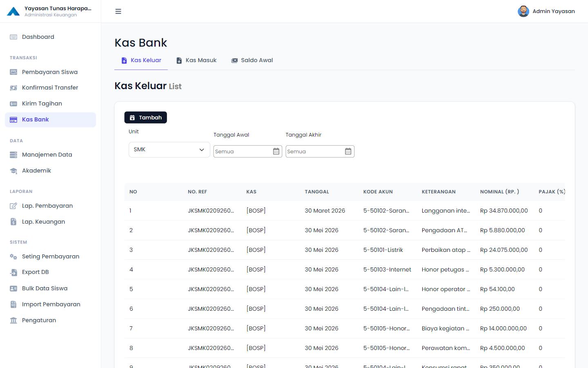Click the Pengaturan institution icon
Screen dimensions: 588x368
pos(13,320)
